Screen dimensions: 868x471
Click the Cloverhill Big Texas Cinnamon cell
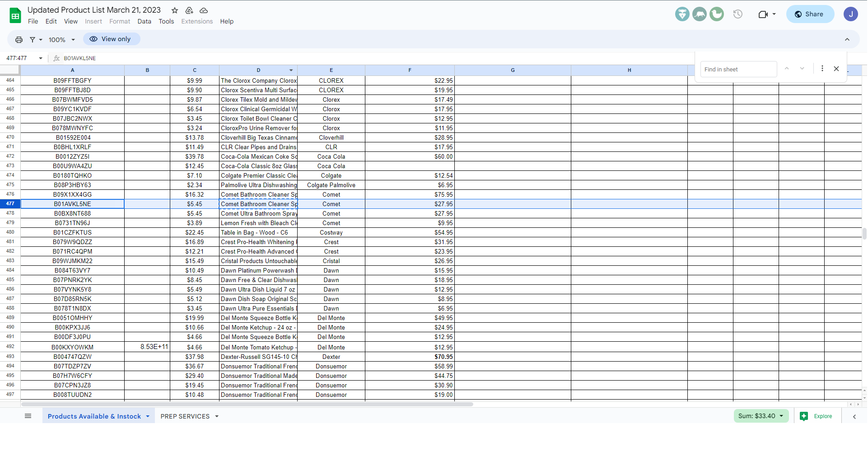pos(258,137)
